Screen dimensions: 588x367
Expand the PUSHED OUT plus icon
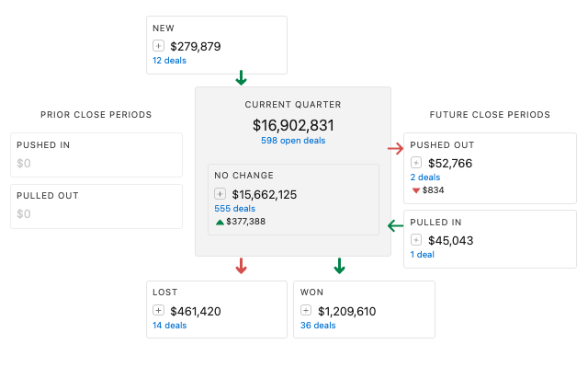point(416,163)
